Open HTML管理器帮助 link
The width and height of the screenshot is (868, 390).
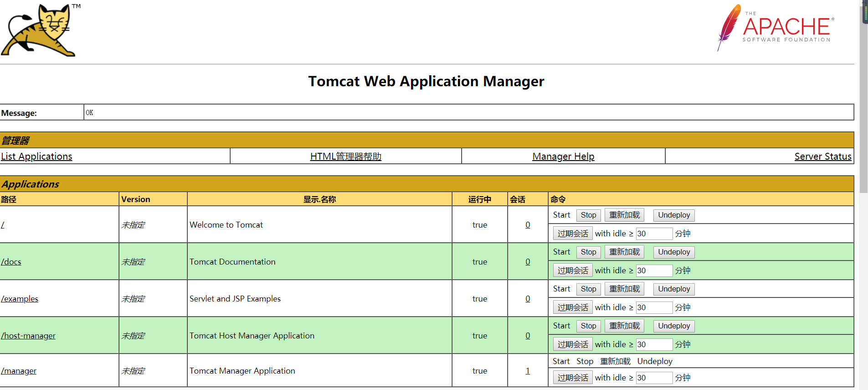(346, 156)
